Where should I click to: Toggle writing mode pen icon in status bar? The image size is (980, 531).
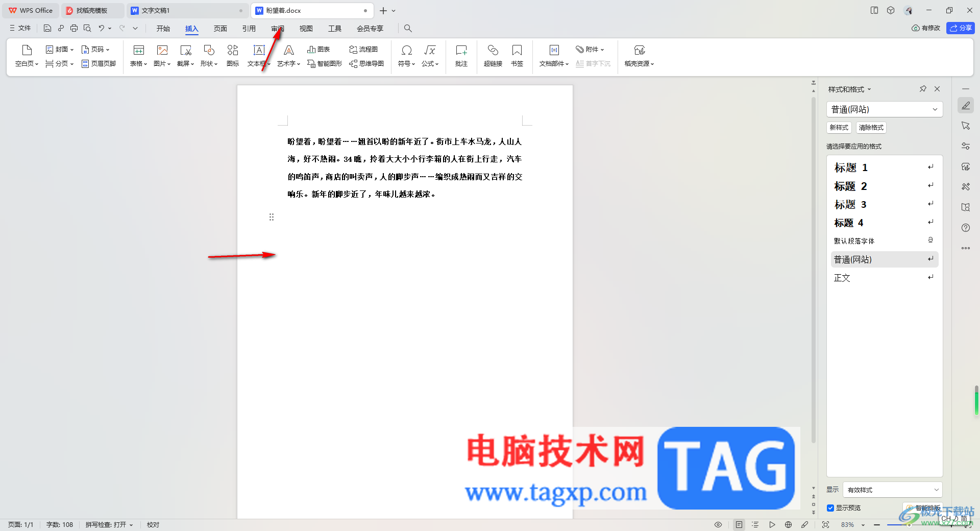805,525
